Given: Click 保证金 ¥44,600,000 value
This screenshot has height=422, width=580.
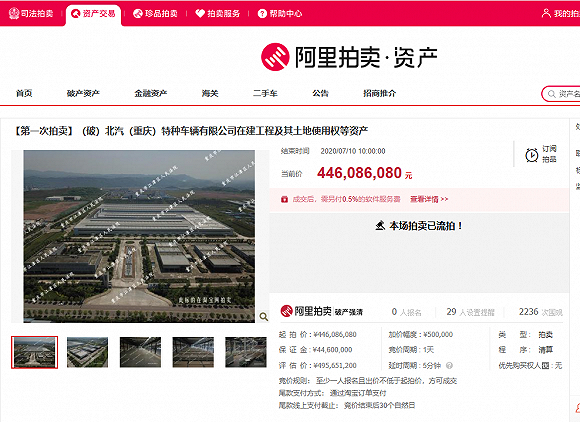Looking at the screenshot, I should coord(332,350).
